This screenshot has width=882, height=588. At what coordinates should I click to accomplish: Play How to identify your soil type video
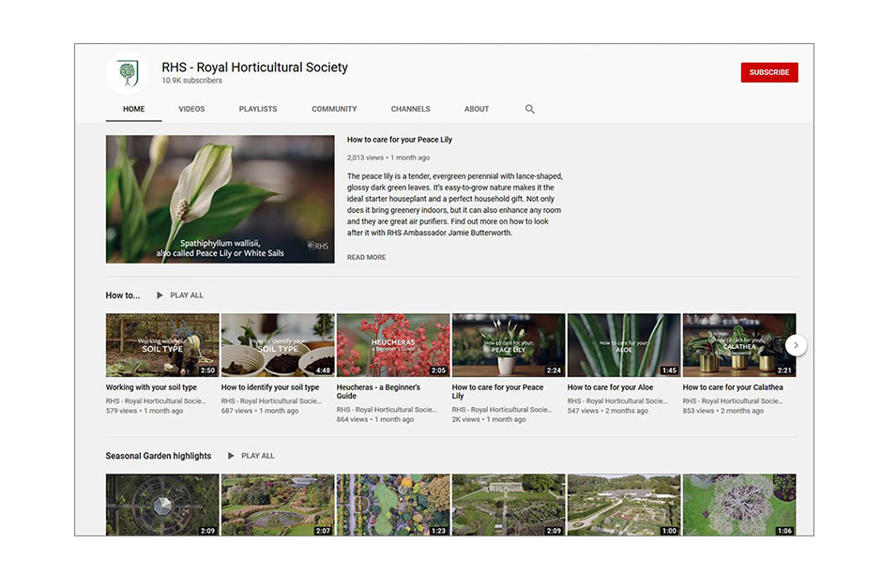pyautogui.click(x=278, y=345)
